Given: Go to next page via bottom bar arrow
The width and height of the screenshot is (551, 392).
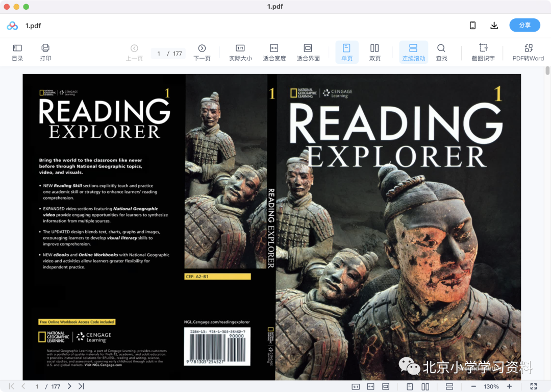Looking at the screenshot, I should pyautogui.click(x=69, y=386).
